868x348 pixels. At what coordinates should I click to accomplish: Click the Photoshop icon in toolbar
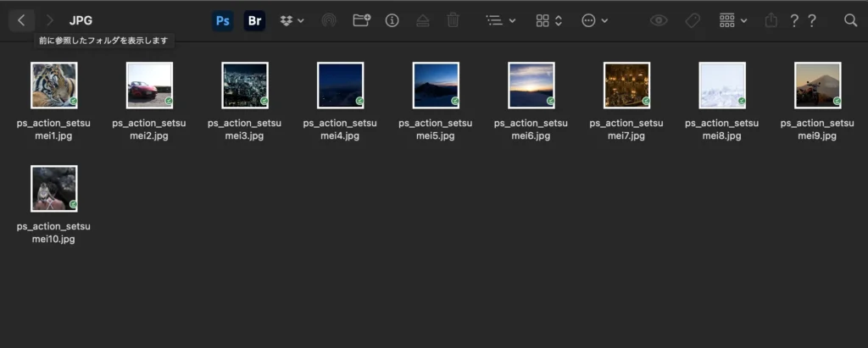pos(223,20)
